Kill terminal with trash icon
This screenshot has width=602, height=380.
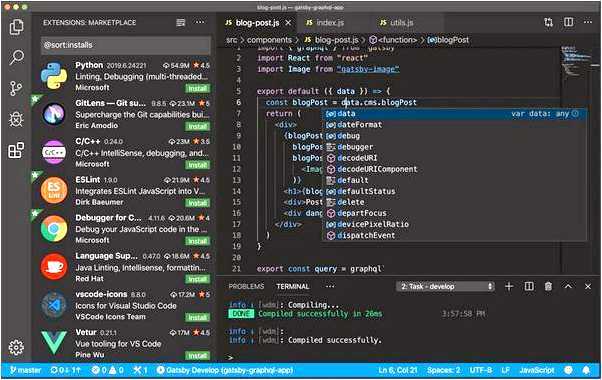pyautogui.click(x=548, y=286)
